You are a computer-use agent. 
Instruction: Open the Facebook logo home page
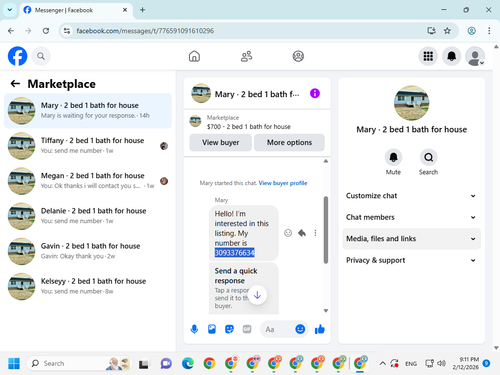(17, 56)
